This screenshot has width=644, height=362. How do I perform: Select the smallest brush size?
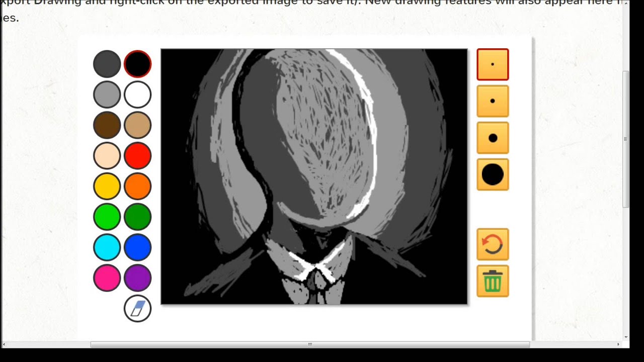[493, 64]
